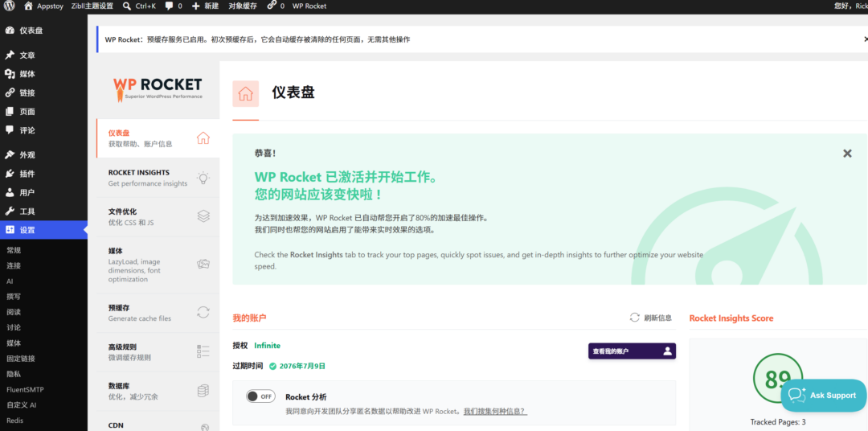868x431 pixels.
Task: Click the refresh arrows icon for 预缓存
Action: click(203, 313)
